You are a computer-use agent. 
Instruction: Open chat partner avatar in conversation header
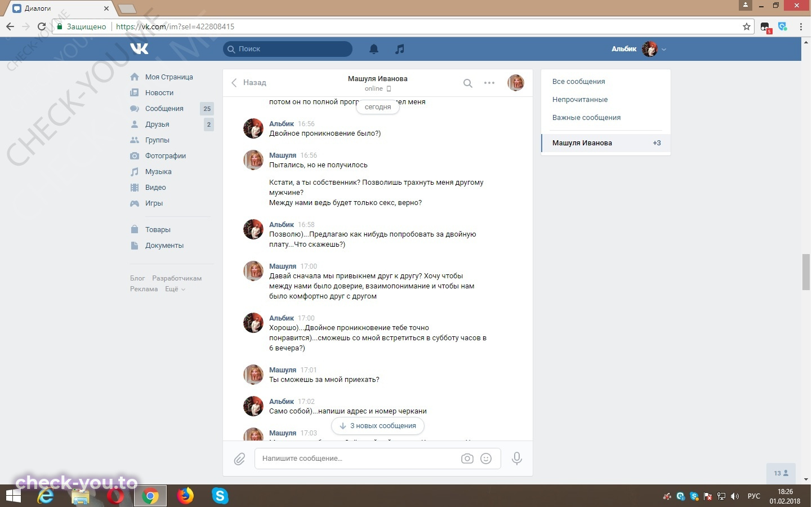coord(516,83)
